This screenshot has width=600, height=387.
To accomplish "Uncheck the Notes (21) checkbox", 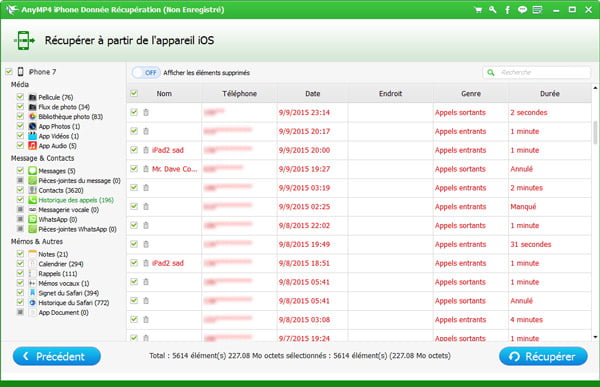I will [20, 253].
